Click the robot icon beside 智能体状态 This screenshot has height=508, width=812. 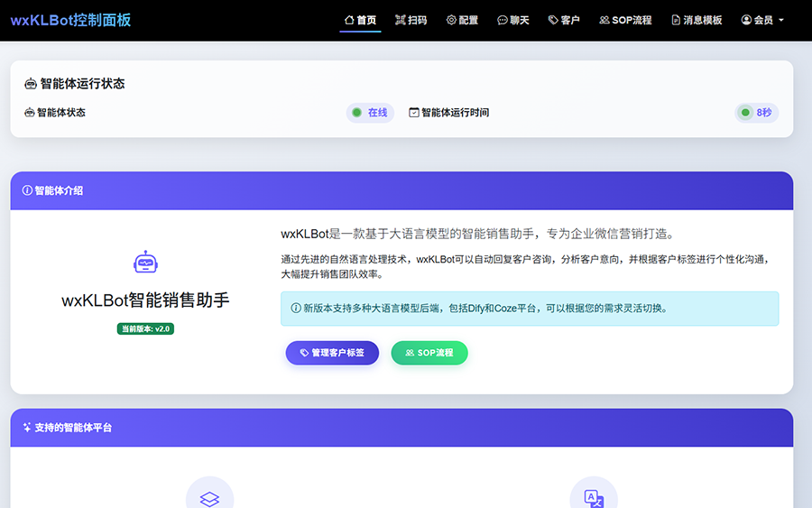[30, 113]
